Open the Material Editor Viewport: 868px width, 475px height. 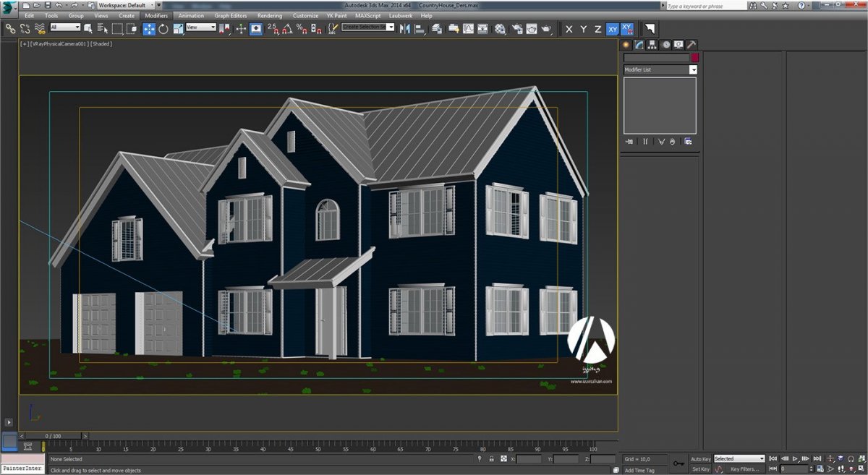coord(501,29)
